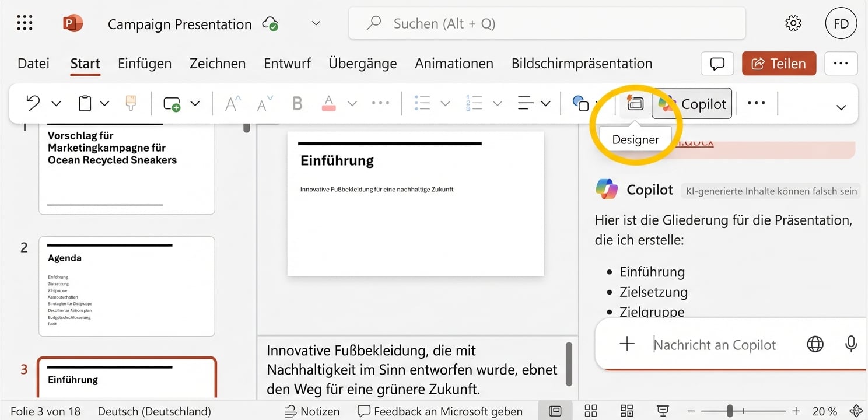Decrease the font size
The width and height of the screenshot is (868, 420).
pos(262,103)
